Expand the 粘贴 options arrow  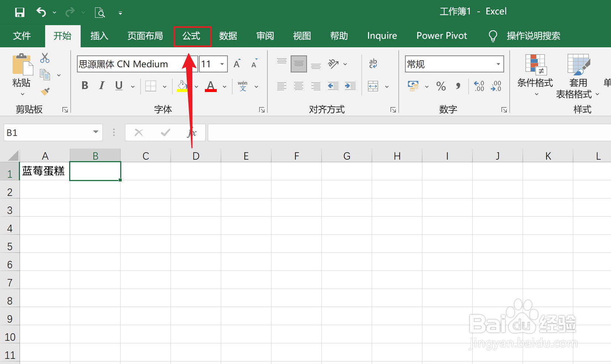(23, 94)
